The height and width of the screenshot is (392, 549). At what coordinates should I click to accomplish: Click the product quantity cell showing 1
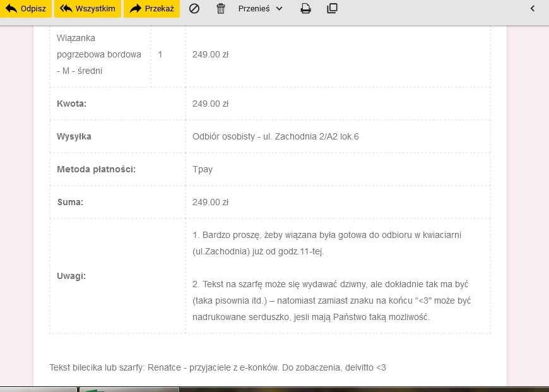point(160,54)
